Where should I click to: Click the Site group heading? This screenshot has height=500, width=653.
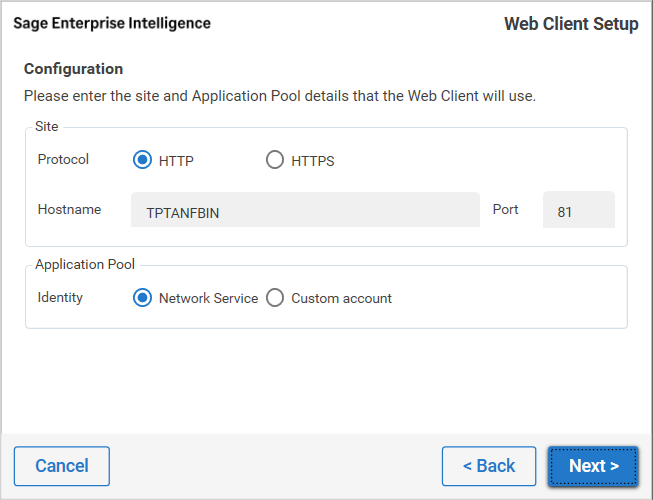pos(47,127)
